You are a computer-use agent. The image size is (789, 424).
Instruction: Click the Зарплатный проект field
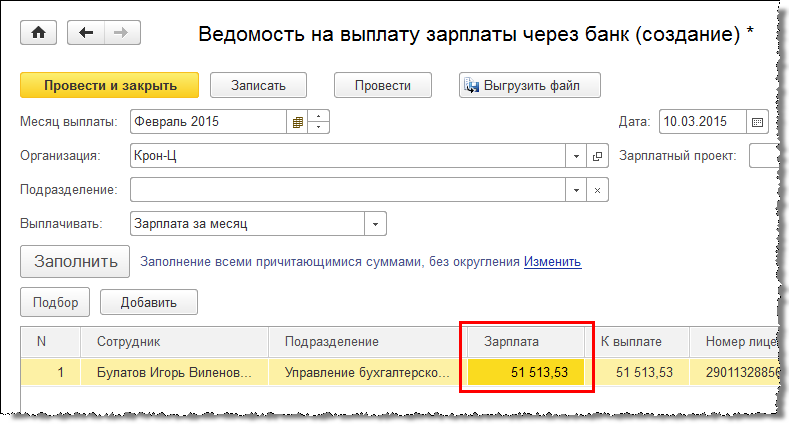766,156
